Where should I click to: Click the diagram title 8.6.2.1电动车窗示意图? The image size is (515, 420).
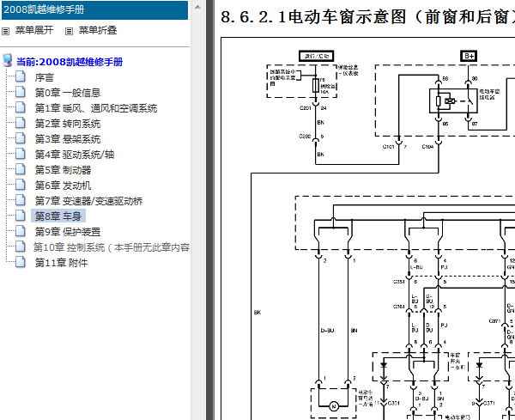tap(368, 17)
